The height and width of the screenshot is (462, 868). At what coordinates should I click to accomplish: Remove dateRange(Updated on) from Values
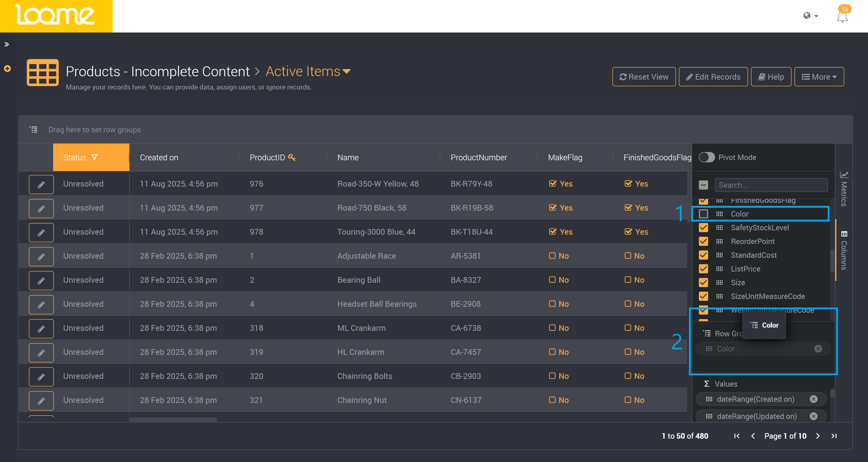pyautogui.click(x=814, y=416)
